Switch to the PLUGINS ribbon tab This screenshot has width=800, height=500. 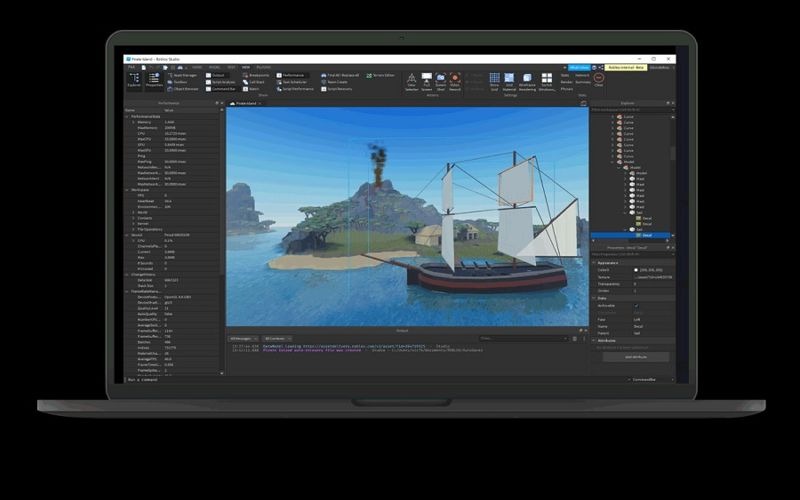pos(264,67)
